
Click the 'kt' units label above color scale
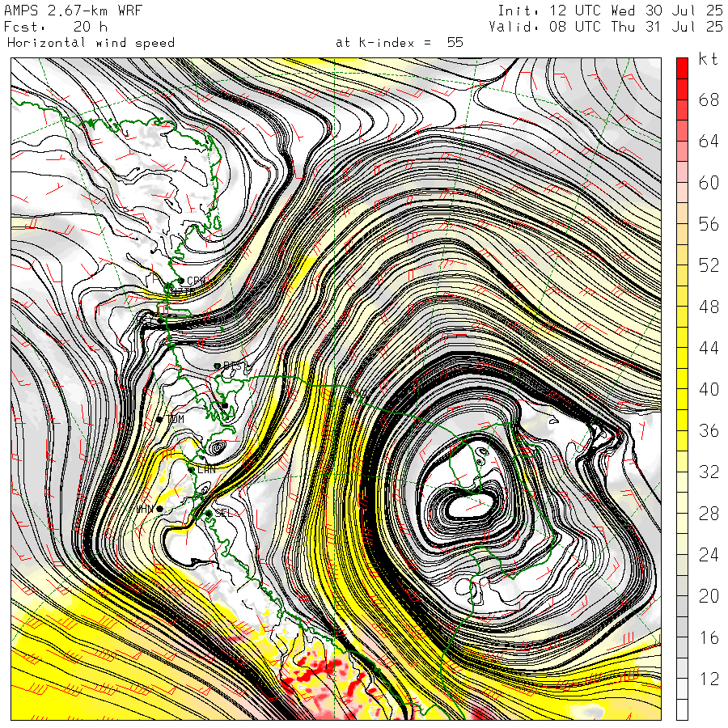[708, 59]
